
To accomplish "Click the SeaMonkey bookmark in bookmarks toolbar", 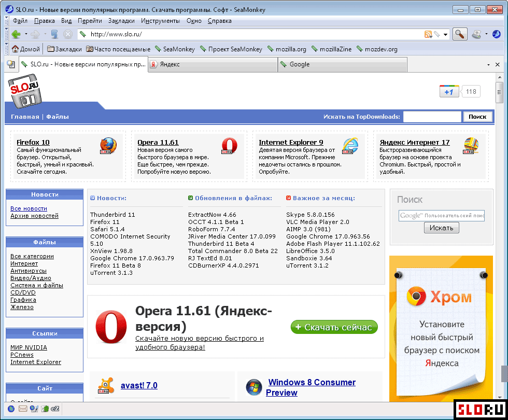I will click(175, 49).
